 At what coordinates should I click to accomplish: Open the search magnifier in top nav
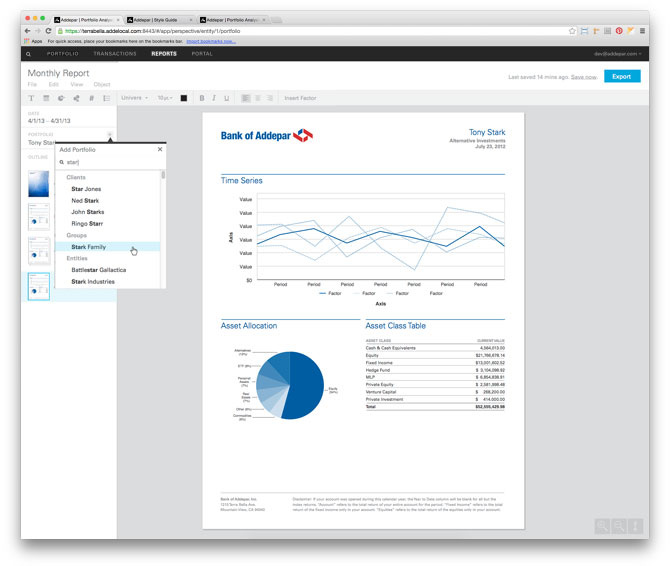coord(28,53)
